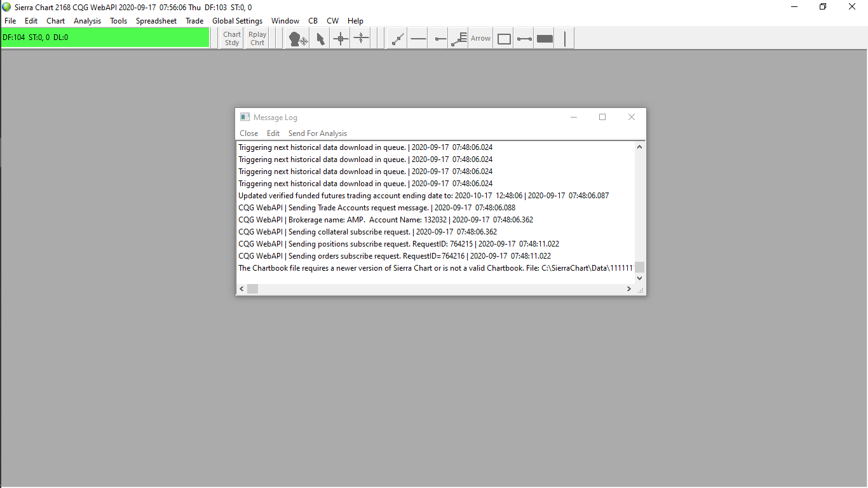
Task: Select the Horizontal Ray tool
Action: tap(439, 39)
